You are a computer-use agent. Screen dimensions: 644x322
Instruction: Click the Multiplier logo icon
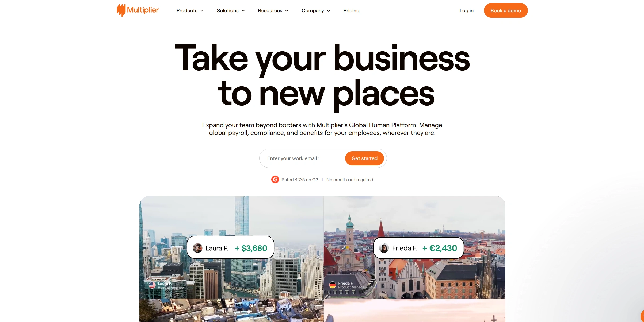tap(121, 10)
